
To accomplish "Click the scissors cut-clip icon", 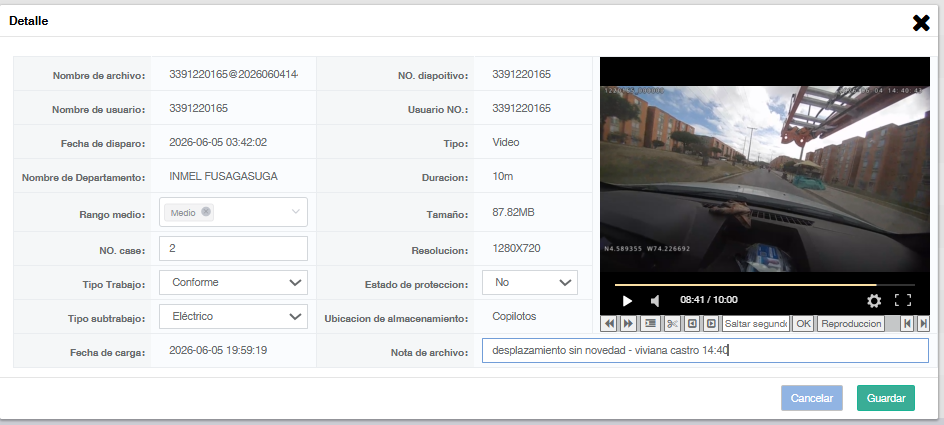I will click(x=672, y=324).
